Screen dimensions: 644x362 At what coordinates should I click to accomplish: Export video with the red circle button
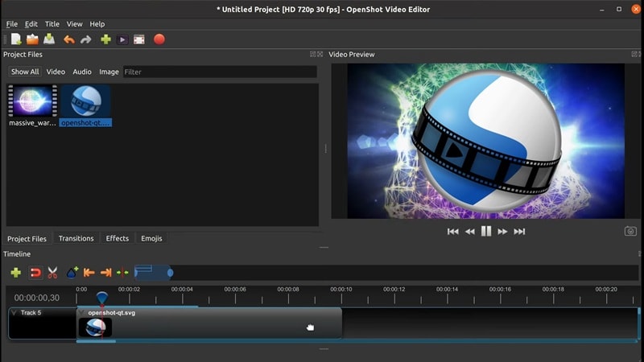point(159,39)
